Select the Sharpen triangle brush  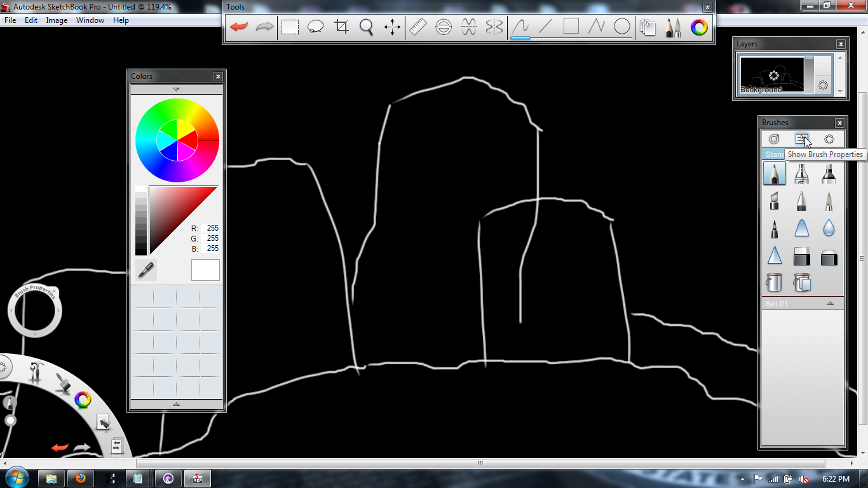(775, 255)
